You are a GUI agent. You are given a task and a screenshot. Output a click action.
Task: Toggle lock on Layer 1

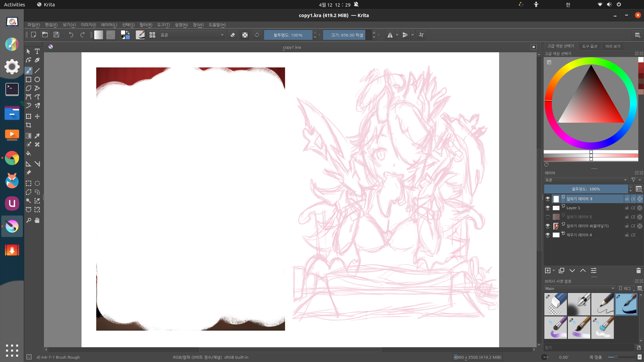click(627, 208)
